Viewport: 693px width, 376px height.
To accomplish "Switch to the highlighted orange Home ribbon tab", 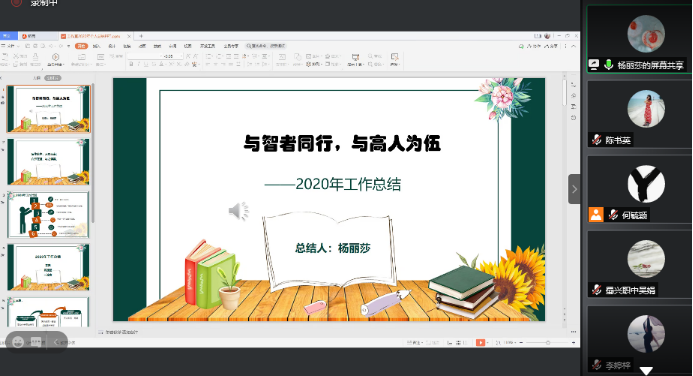I will point(81,46).
